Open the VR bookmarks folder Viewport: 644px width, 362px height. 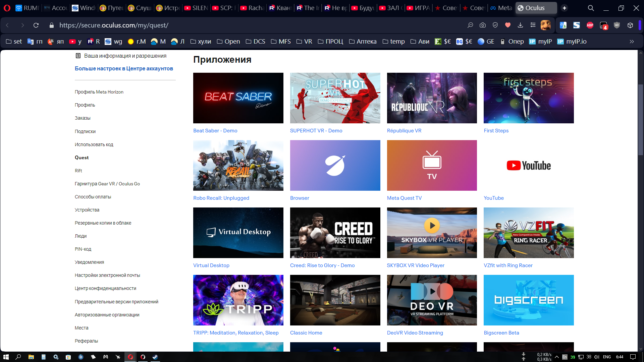[304, 42]
